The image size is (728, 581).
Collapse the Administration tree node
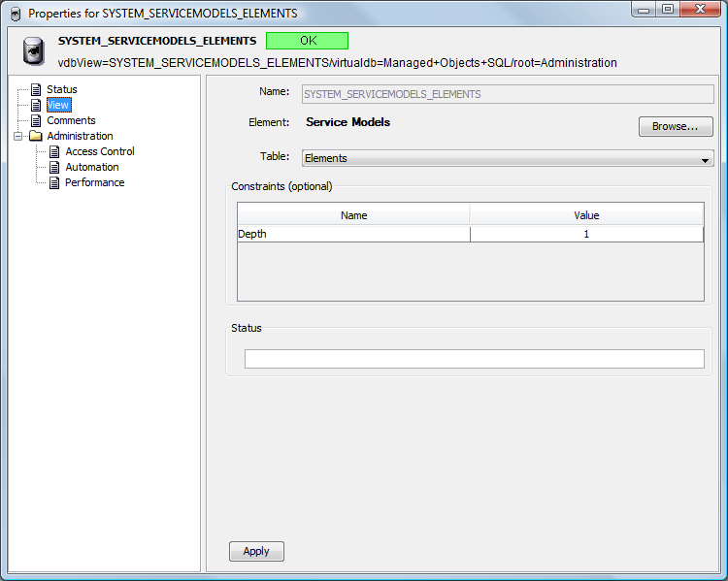point(18,137)
